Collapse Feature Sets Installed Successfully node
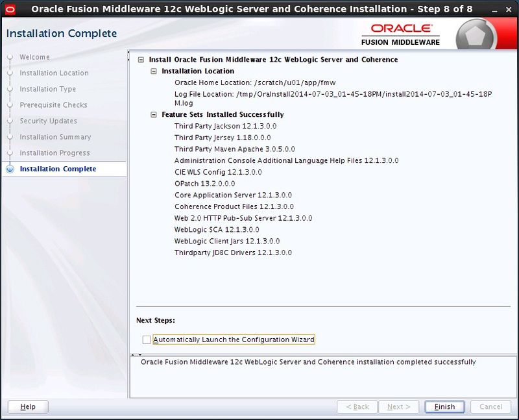 click(x=154, y=115)
